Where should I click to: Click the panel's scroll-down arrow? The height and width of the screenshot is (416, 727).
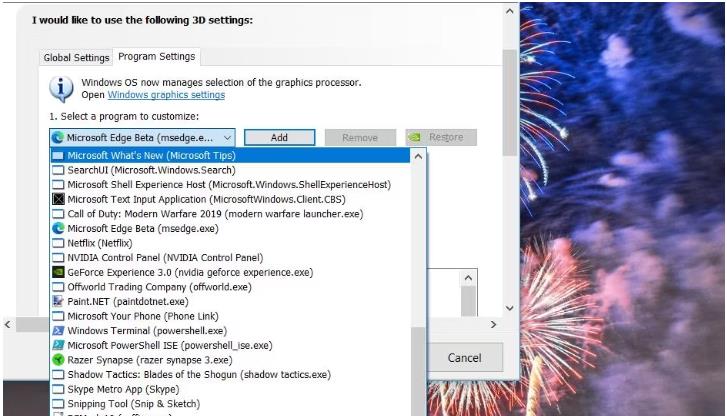[510, 308]
